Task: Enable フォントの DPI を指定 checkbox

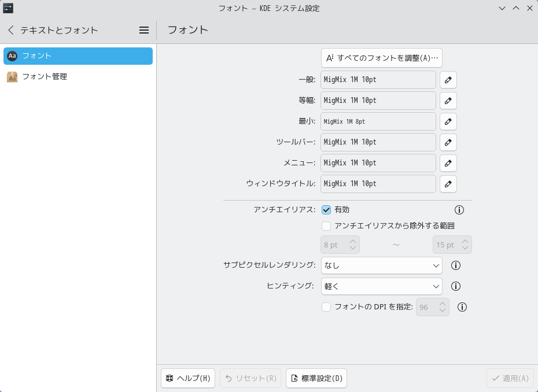Action: point(326,307)
